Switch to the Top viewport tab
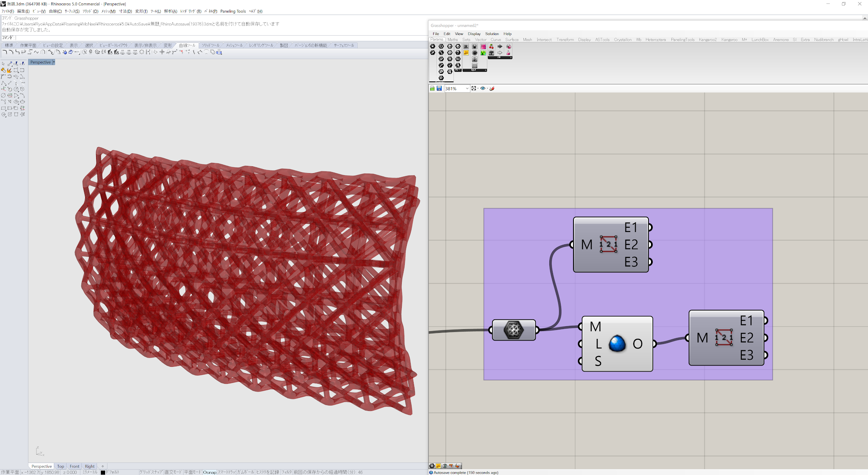The height and width of the screenshot is (475, 868). point(61,466)
